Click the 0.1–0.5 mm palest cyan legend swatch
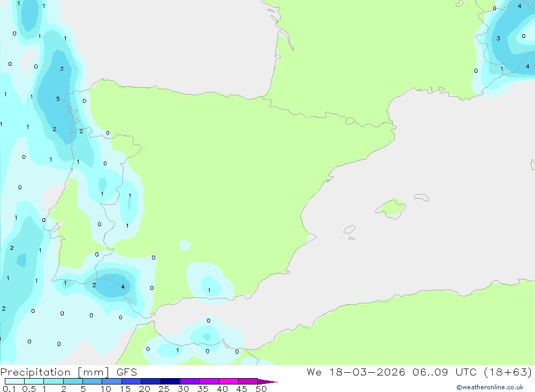Image resolution: width=535 pixels, height=392 pixels. [14, 381]
